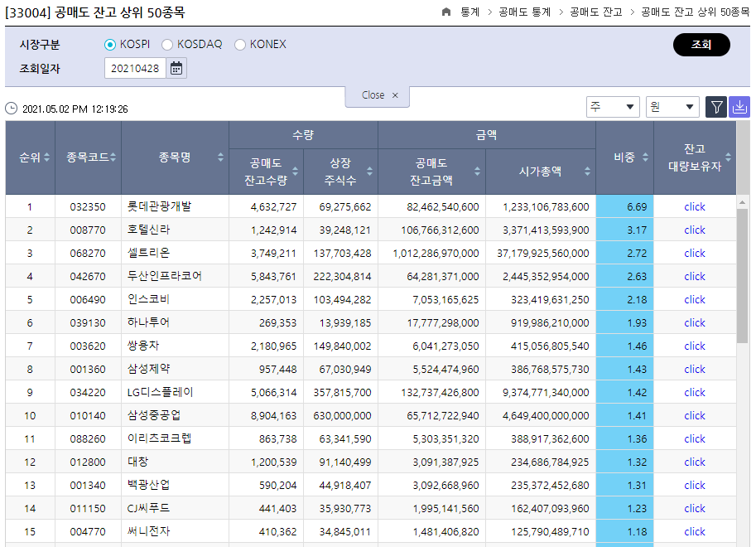756x547 pixels.
Task: Click the 통계 breadcrumb item
Action: 470,12
